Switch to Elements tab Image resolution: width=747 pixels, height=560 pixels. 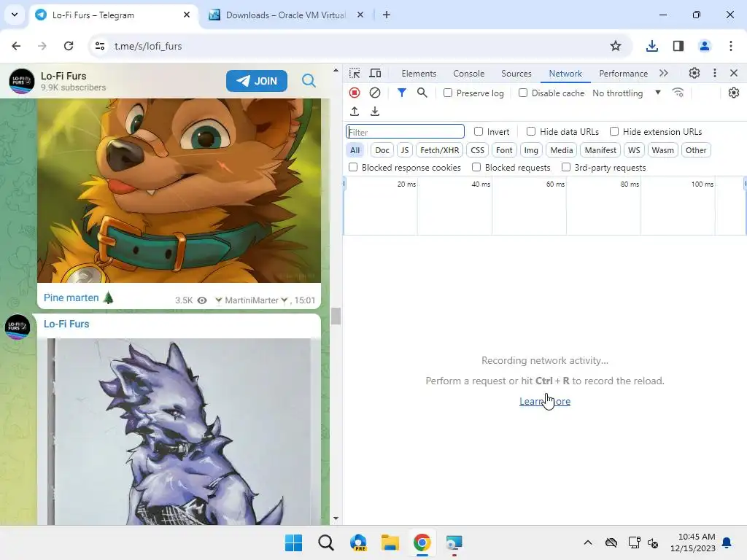pyautogui.click(x=419, y=74)
